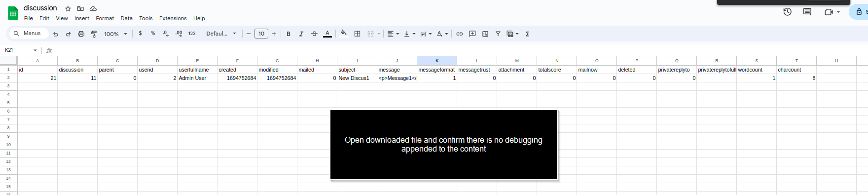Select row 2 header

tap(8, 78)
